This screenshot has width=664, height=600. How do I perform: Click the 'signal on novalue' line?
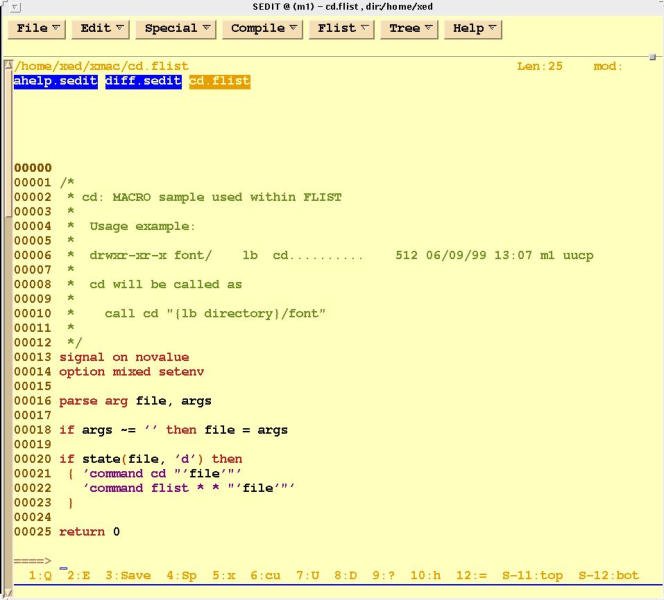tap(124, 357)
